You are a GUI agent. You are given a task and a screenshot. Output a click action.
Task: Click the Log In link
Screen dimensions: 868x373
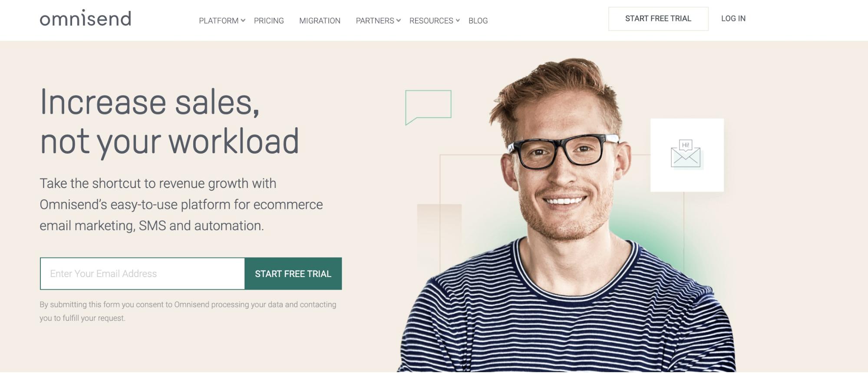(x=733, y=19)
